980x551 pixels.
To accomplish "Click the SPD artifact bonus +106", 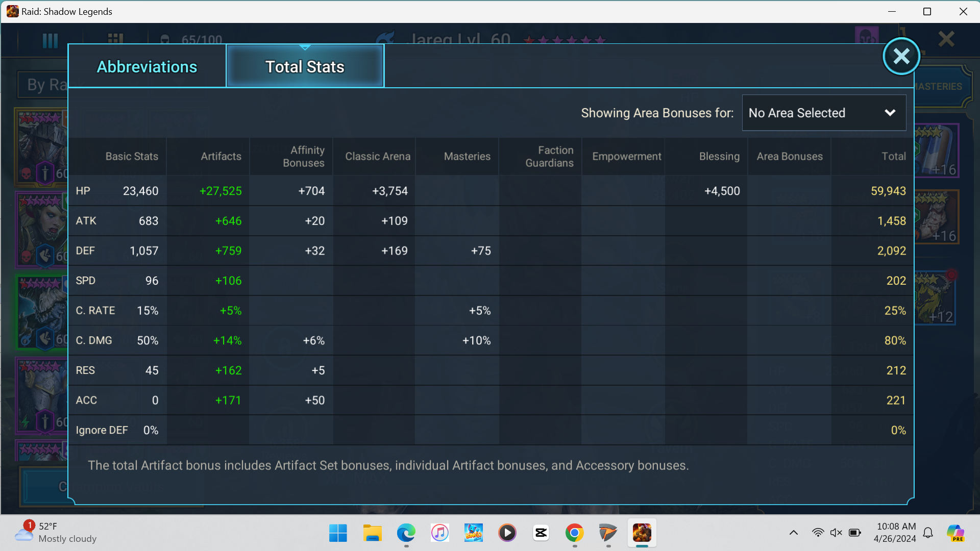I will point(228,281).
